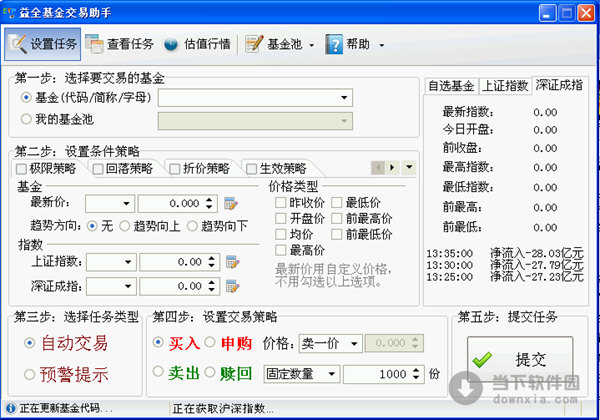Select the 卖出 radio button

pos(158,371)
